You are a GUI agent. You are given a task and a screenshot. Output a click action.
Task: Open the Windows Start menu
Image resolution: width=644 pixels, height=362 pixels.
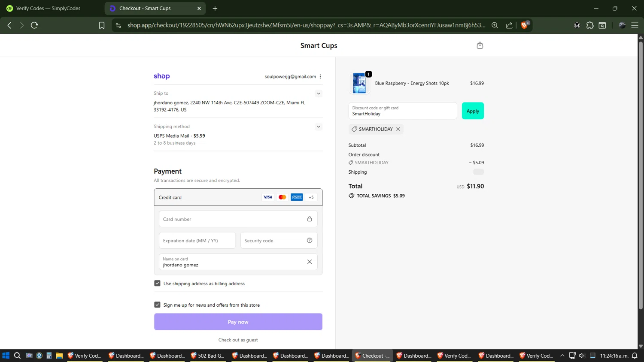[x=6, y=356]
